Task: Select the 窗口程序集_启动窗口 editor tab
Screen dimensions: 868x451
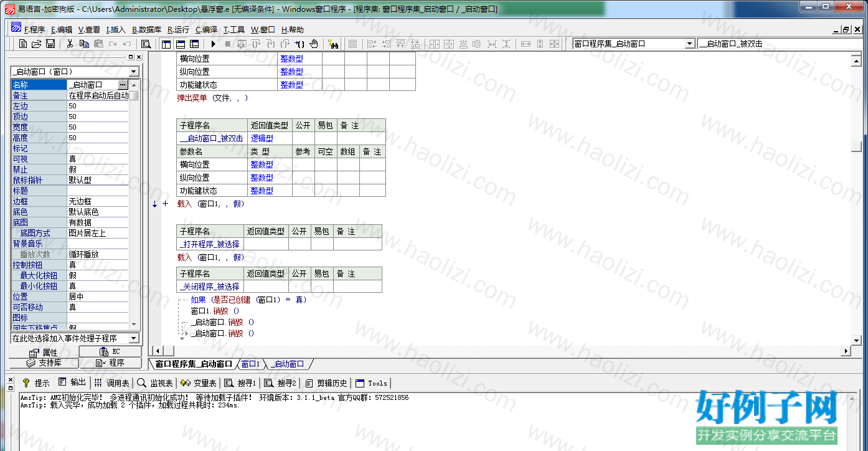Action: [x=194, y=364]
